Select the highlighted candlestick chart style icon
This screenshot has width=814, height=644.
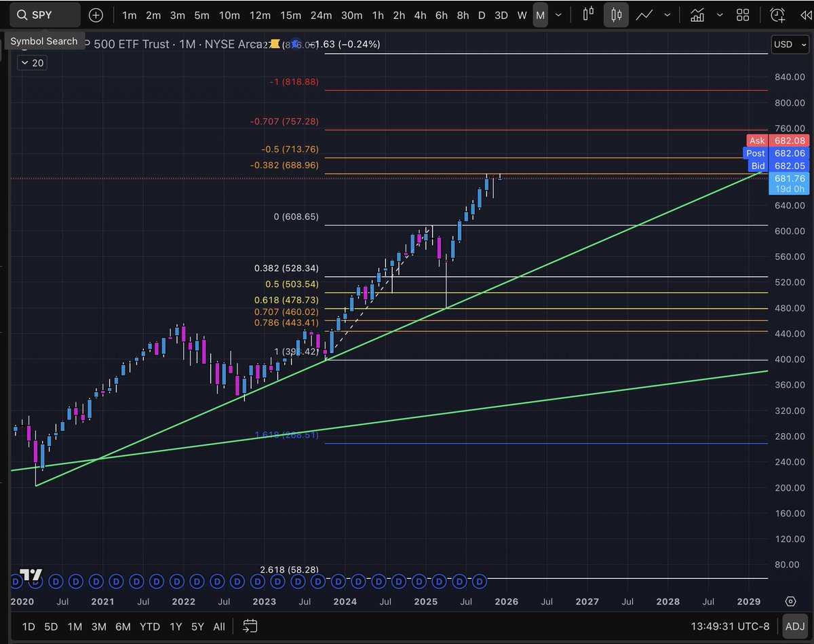tap(616, 15)
